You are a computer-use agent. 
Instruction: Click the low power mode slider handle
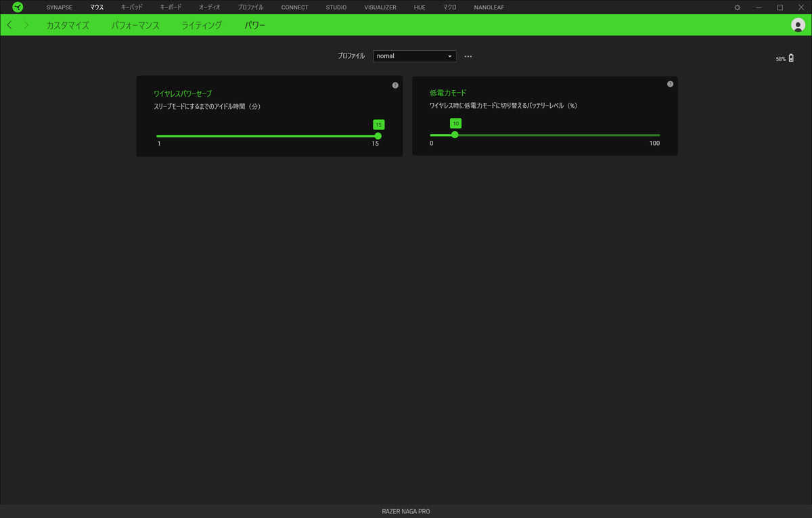coord(455,135)
